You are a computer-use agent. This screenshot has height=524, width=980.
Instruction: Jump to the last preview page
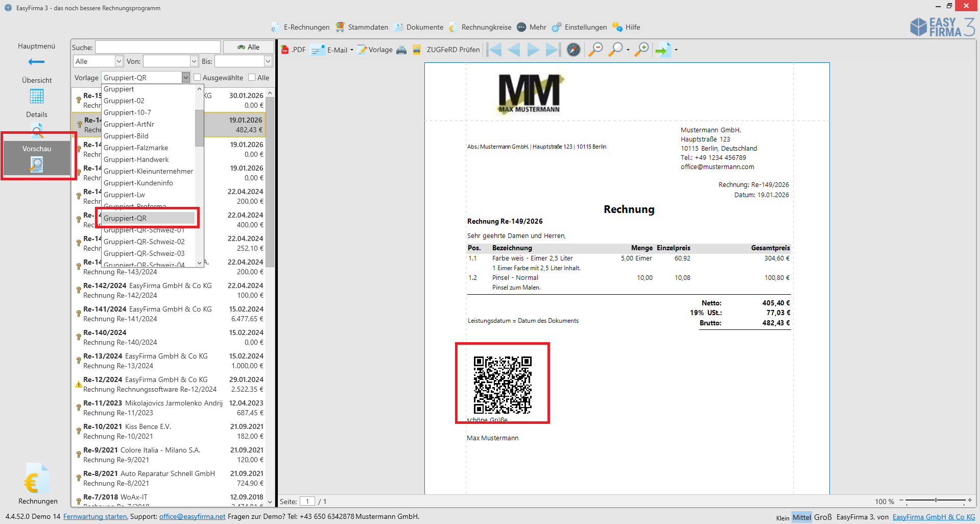pos(553,50)
